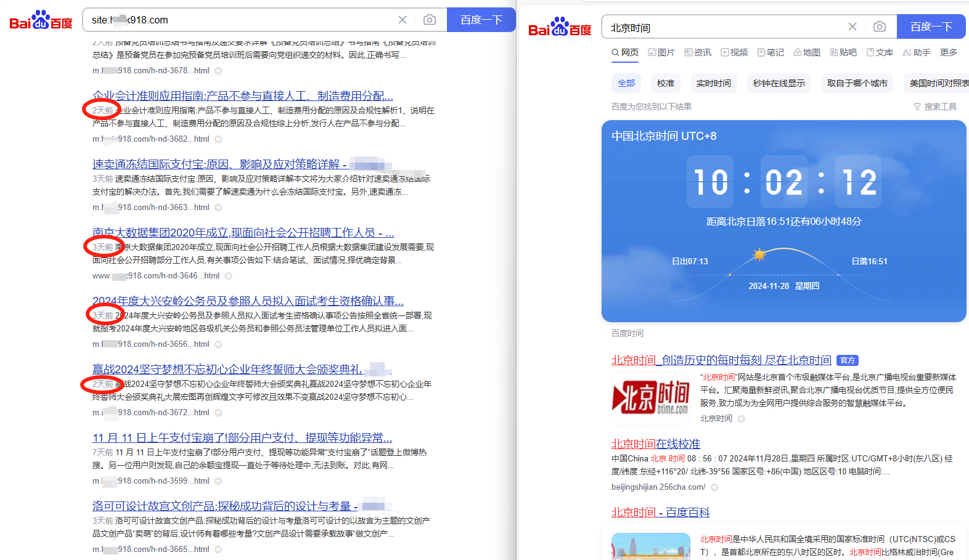Open result 2024年度大兴安岭公务员
Viewport: 969px width, 560px height.
click(x=248, y=301)
